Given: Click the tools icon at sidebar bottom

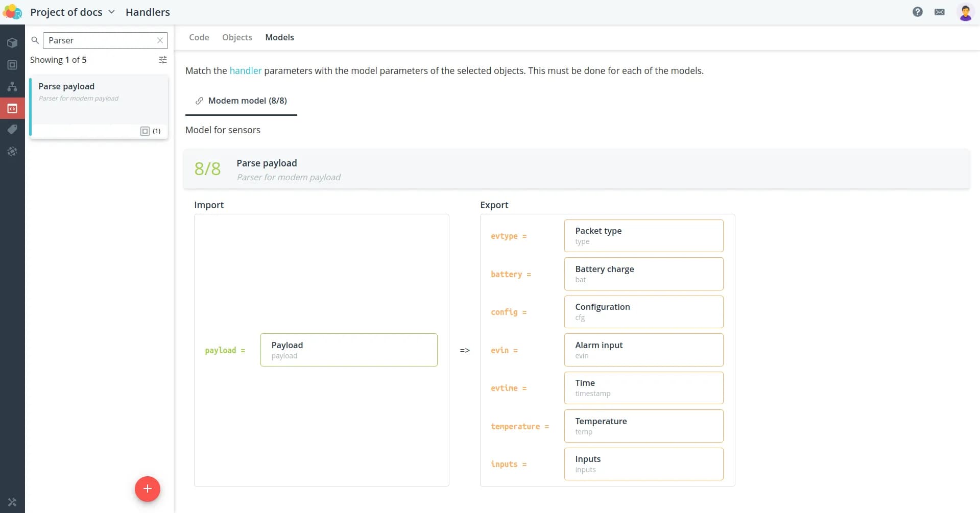Looking at the screenshot, I should point(12,502).
